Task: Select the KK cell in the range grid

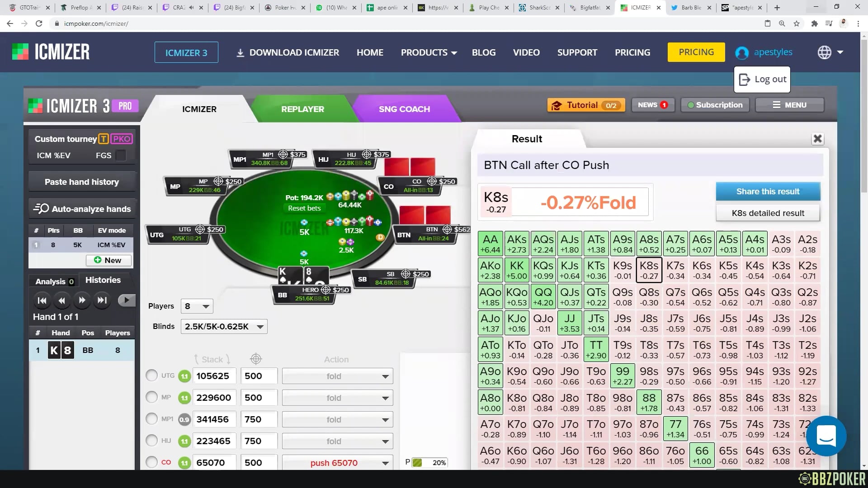Action: 517,269
